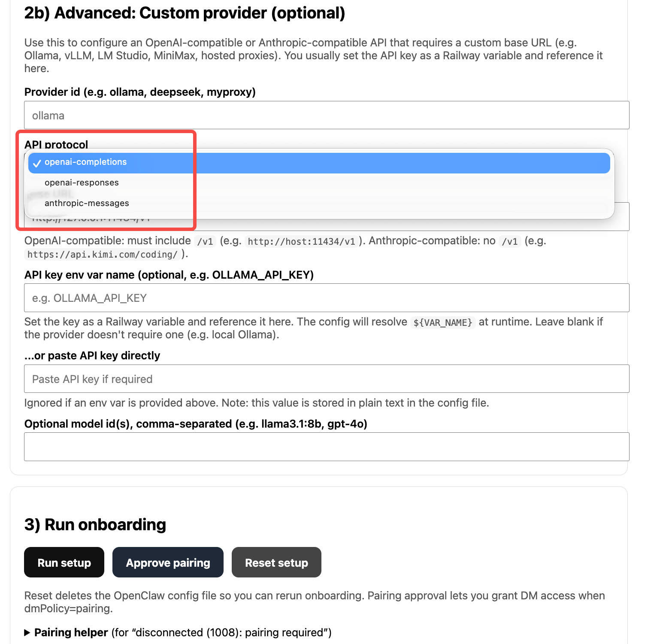Click the "3) Run onboarding" heading
This screenshot has height=644, width=666.
pyautogui.click(x=95, y=525)
